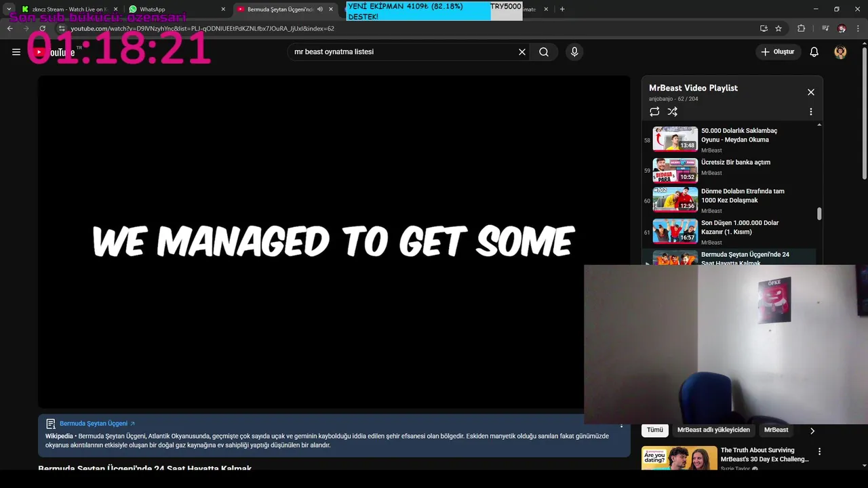This screenshot has height=488, width=868.
Task: Bookmark this page with star icon
Action: (778, 28)
